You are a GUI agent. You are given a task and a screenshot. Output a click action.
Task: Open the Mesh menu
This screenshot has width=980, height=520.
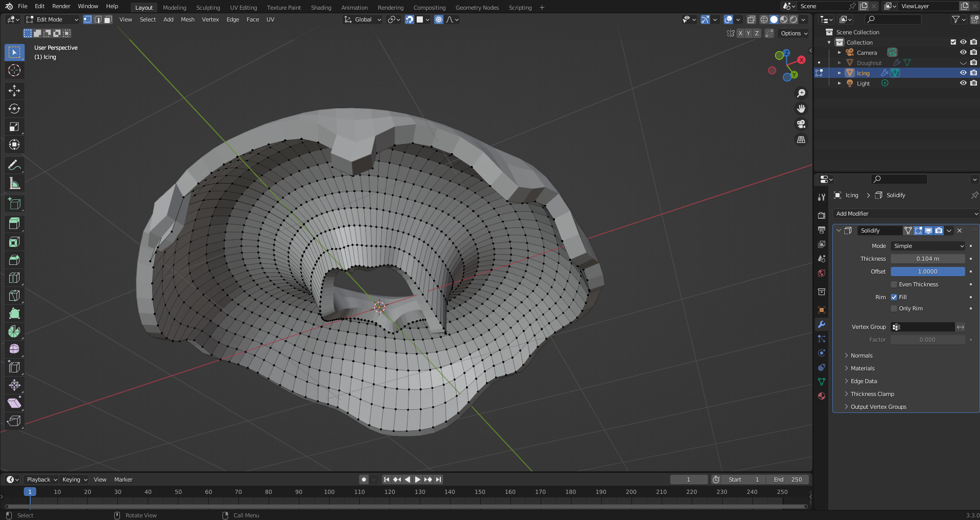(188, 19)
